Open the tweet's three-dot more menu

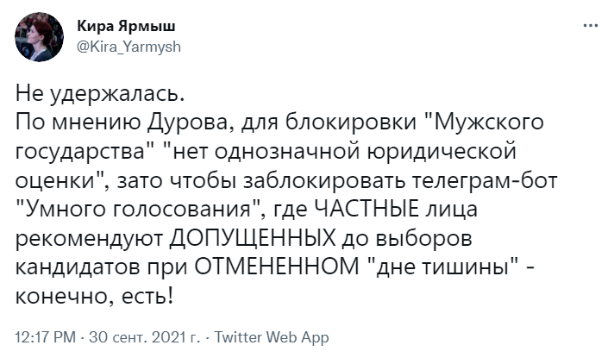[591, 26]
